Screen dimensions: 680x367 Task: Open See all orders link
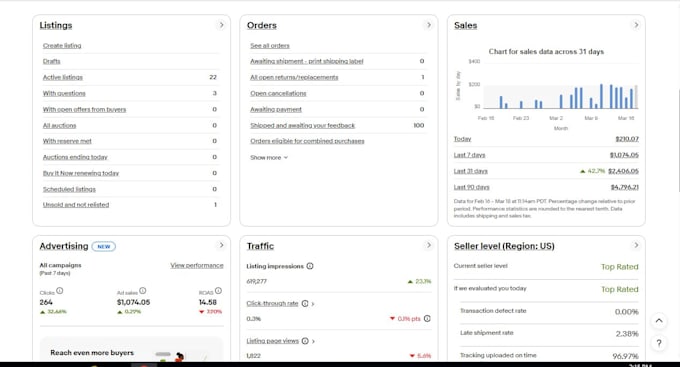tap(270, 46)
